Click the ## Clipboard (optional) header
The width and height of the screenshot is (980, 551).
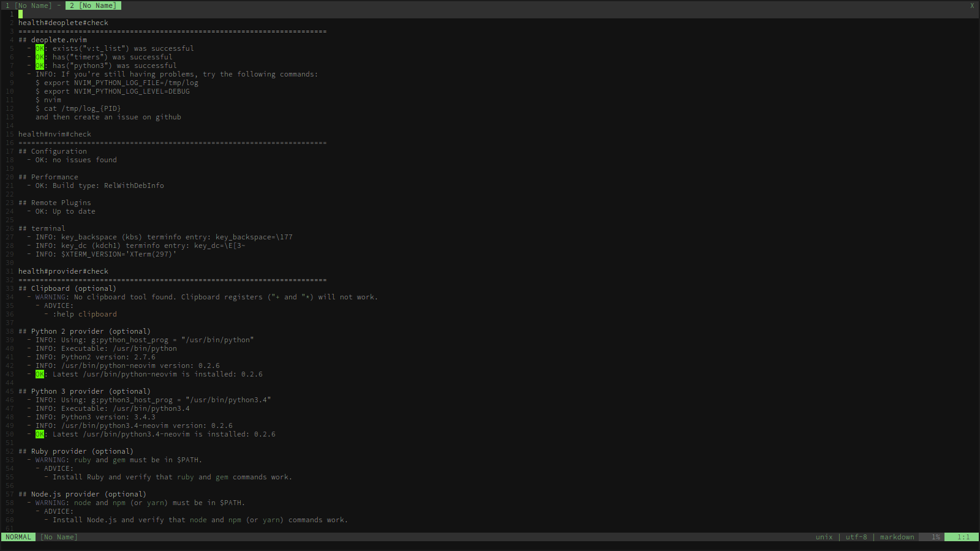[x=67, y=288]
